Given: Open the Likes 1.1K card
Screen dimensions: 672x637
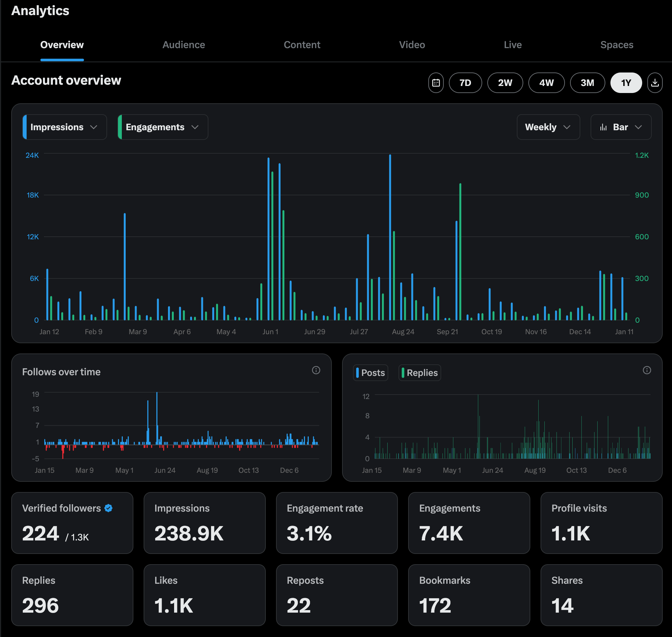Looking at the screenshot, I should point(205,595).
